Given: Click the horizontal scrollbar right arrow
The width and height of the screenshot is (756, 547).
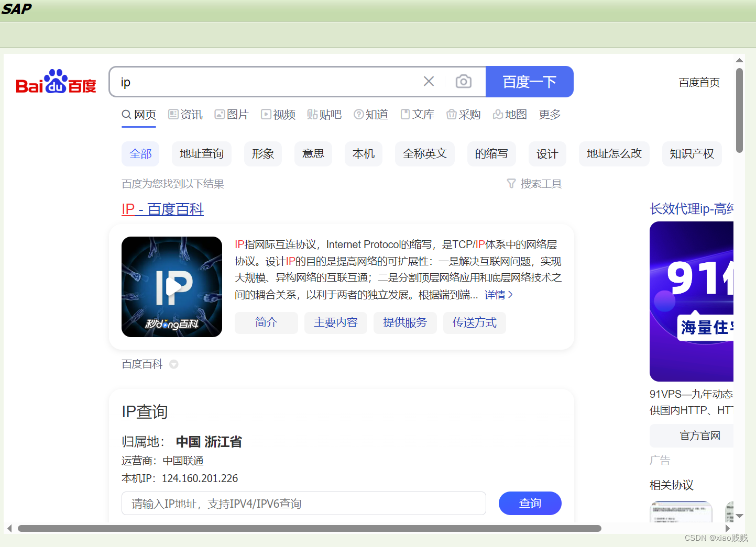Looking at the screenshot, I should 728,529.
